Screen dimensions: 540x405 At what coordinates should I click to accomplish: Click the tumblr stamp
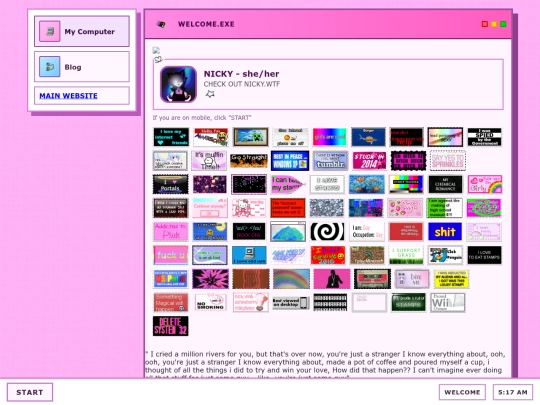click(330, 161)
